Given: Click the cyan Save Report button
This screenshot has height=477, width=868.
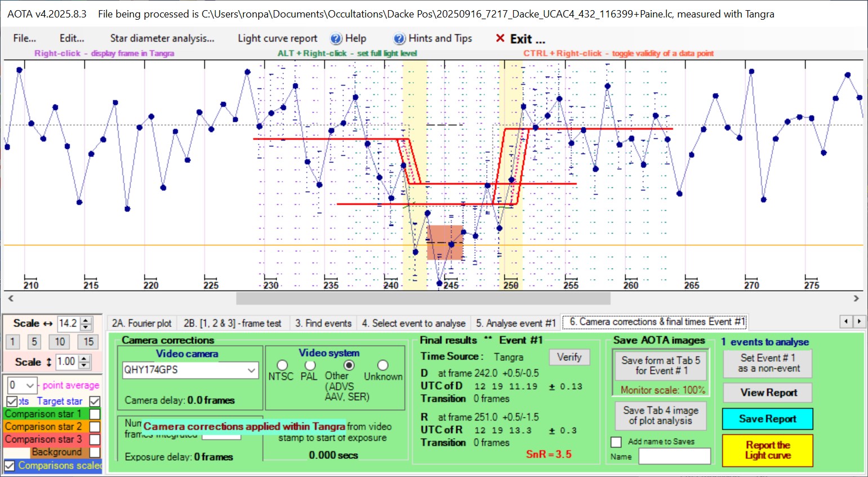Looking at the screenshot, I should pos(767,419).
